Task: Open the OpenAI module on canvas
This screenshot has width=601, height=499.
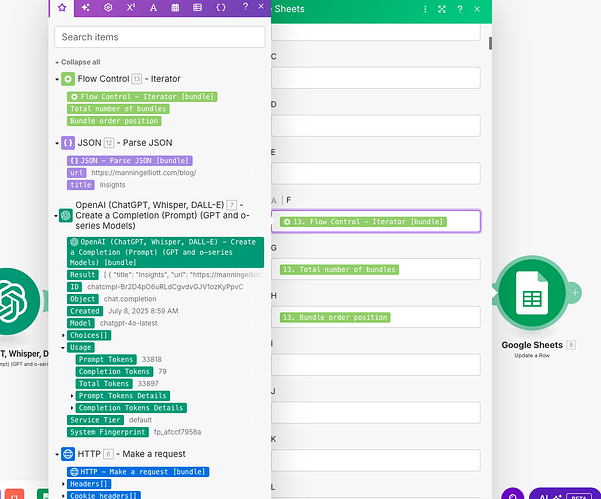Action: pyautogui.click(x=13, y=302)
